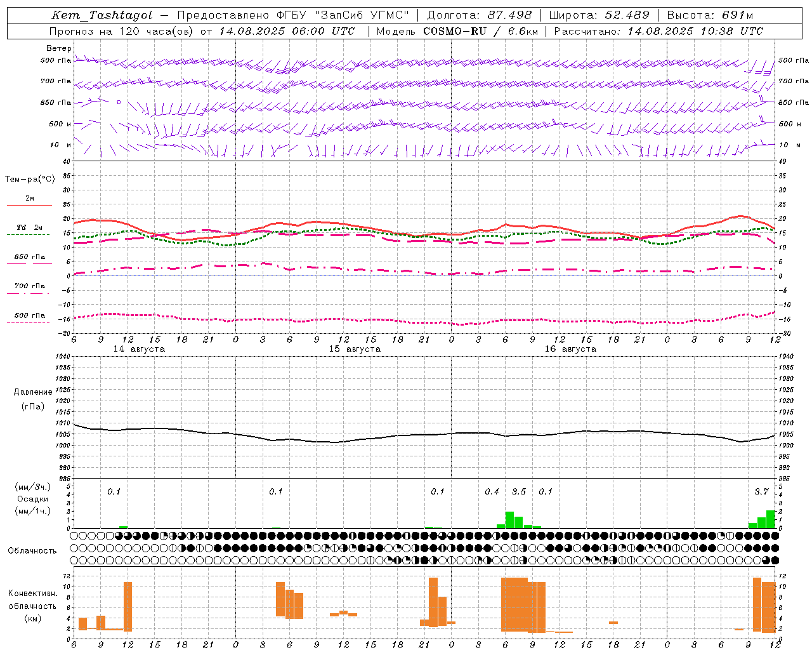
Task: Click the 500 гПа temperature legend entry
Action: (30, 315)
